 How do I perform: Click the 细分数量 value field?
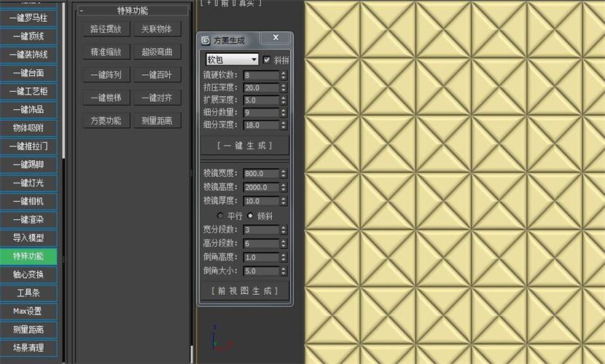pyautogui.click(x=261, y=113)
